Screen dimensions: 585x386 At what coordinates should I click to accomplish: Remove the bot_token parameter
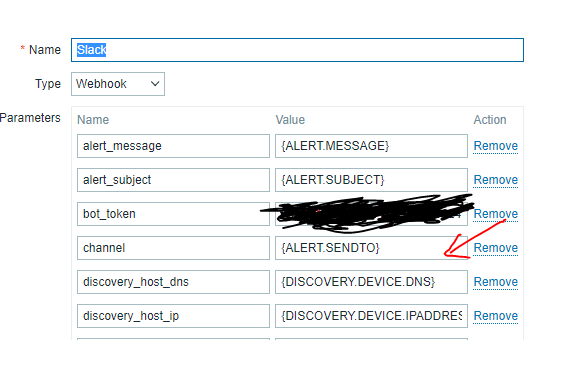[495, 214]
